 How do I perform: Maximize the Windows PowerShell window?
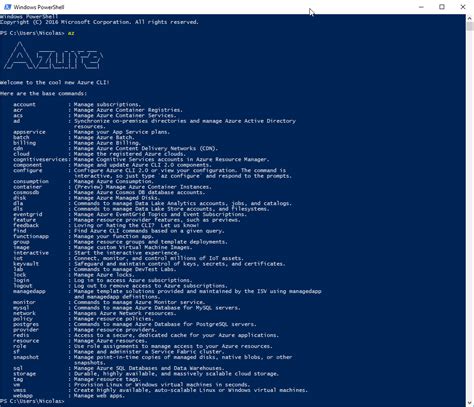click(x=442, y=7)
